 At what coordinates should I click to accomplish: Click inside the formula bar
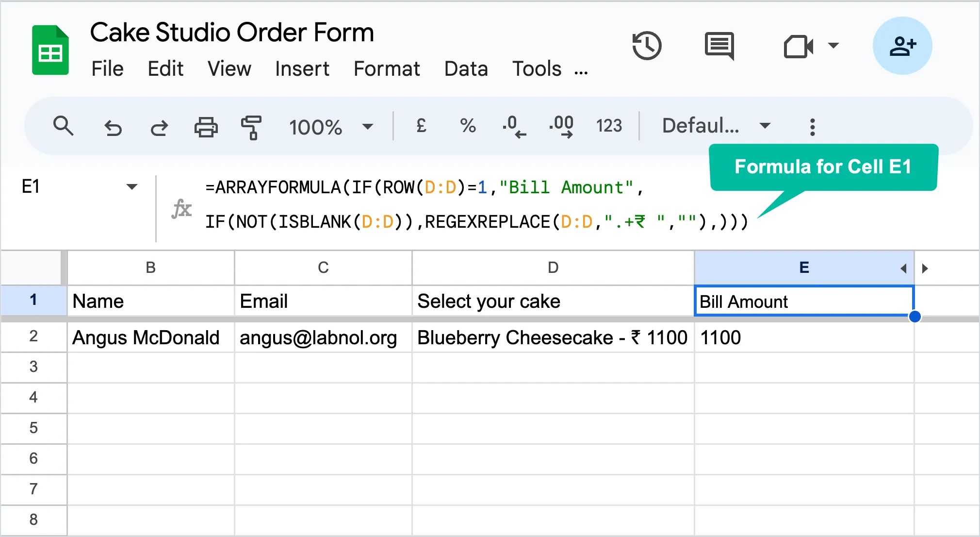(437, 204)
